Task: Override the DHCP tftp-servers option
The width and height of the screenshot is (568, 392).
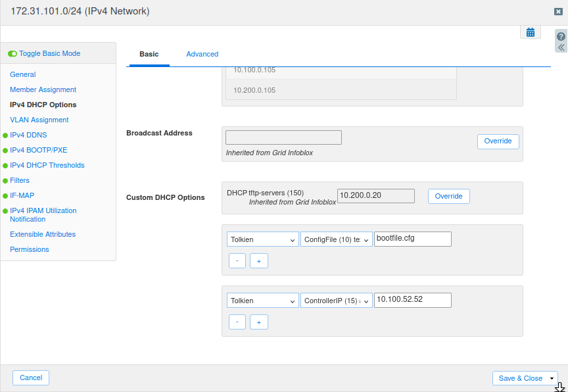Action: (448, 196)
